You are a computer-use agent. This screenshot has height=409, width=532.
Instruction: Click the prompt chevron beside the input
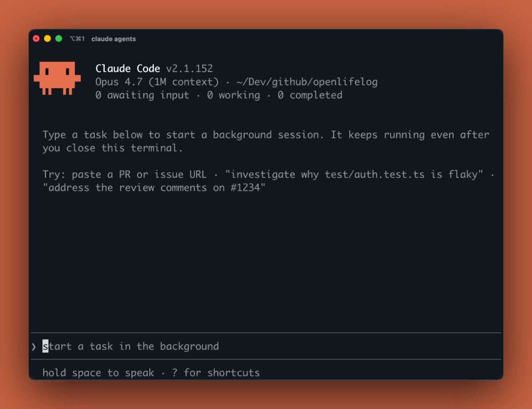[x=34, y=347]
